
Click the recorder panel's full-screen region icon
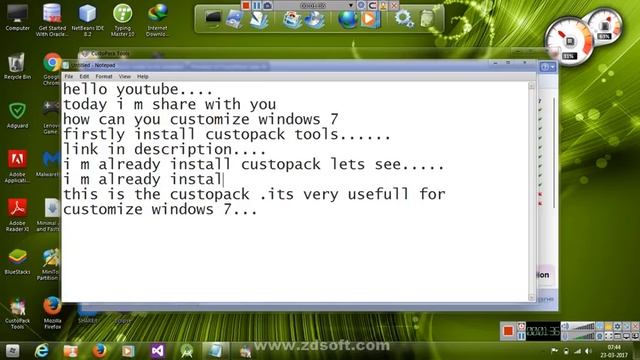click(x=609, y=336)
